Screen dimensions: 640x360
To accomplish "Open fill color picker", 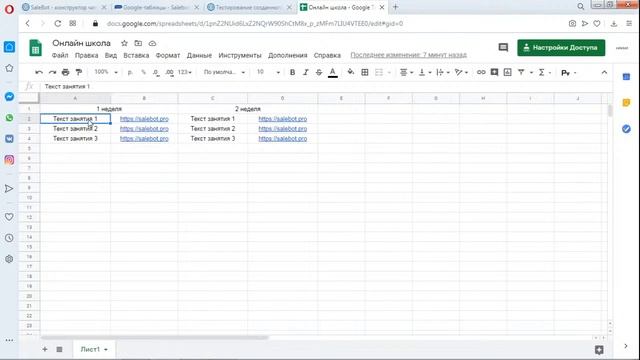I will pyautogui.click(x=351, y=72).
